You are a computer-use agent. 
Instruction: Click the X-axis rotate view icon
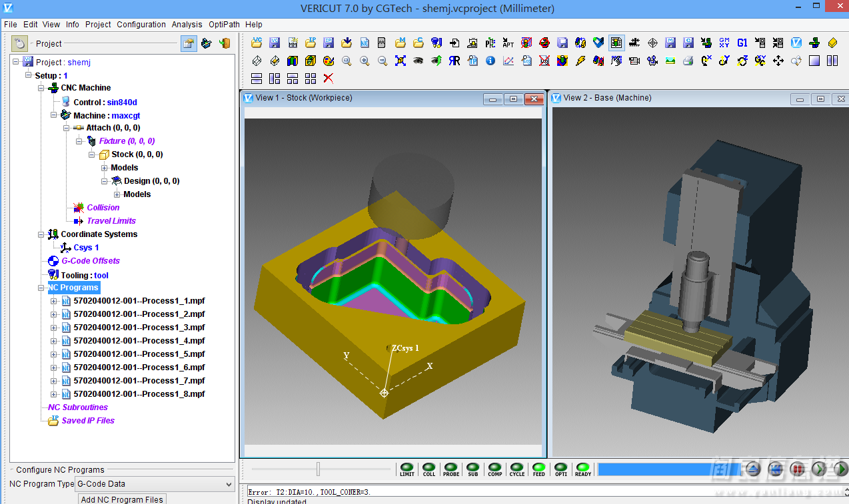click(706, 61)
